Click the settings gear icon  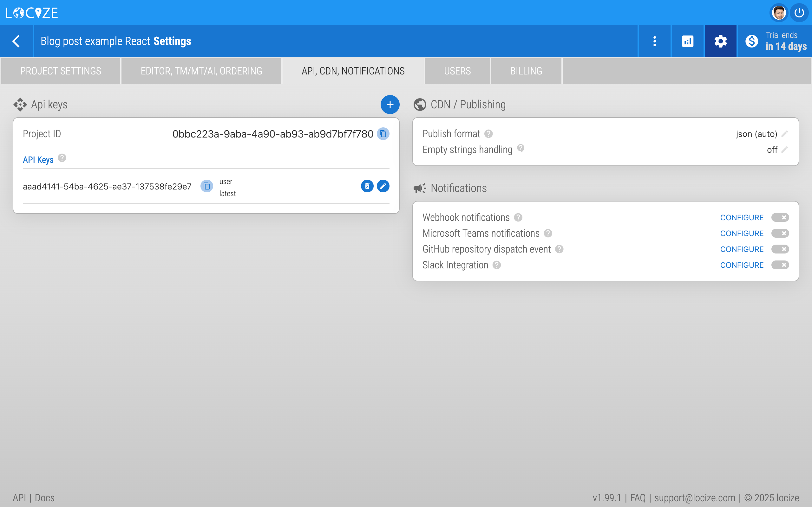click(x=720, y=41)
